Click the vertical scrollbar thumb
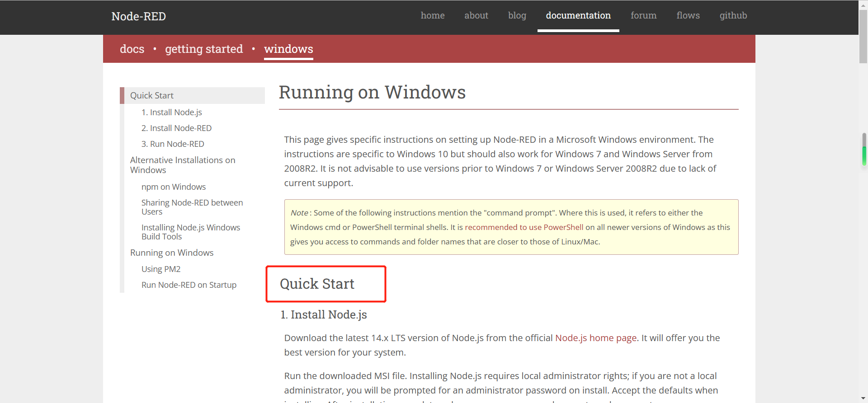The height and width of the screenshot is (403, 868). pyautogui.click(x=863, y=36)
